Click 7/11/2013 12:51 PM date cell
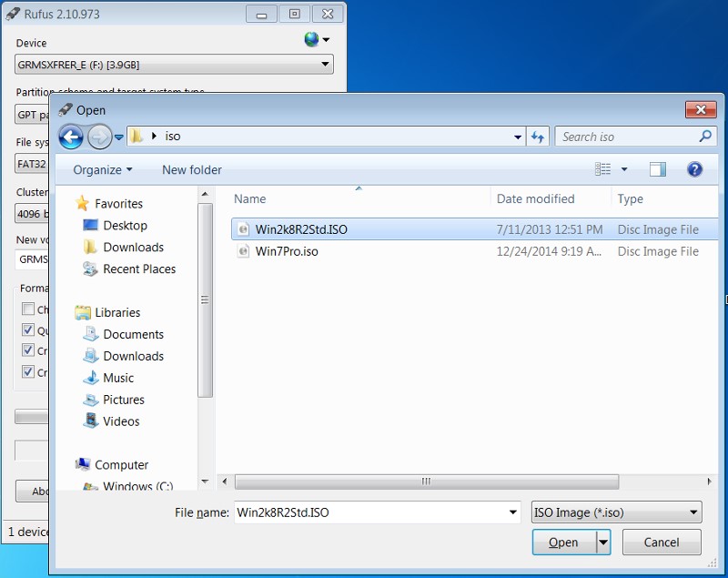Screen dimensions: 728x578 [x=550, y=229]
